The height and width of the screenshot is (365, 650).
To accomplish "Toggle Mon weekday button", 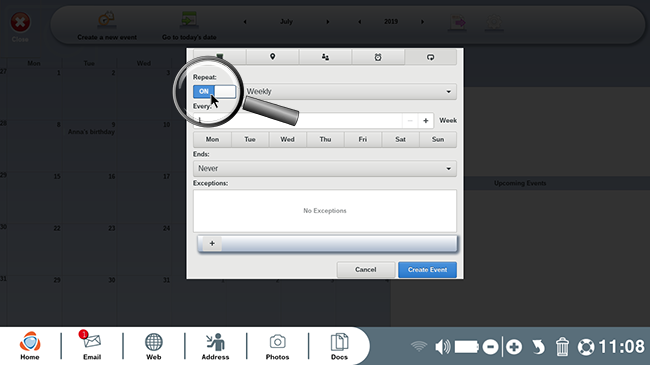I will [x=212, y=139].
